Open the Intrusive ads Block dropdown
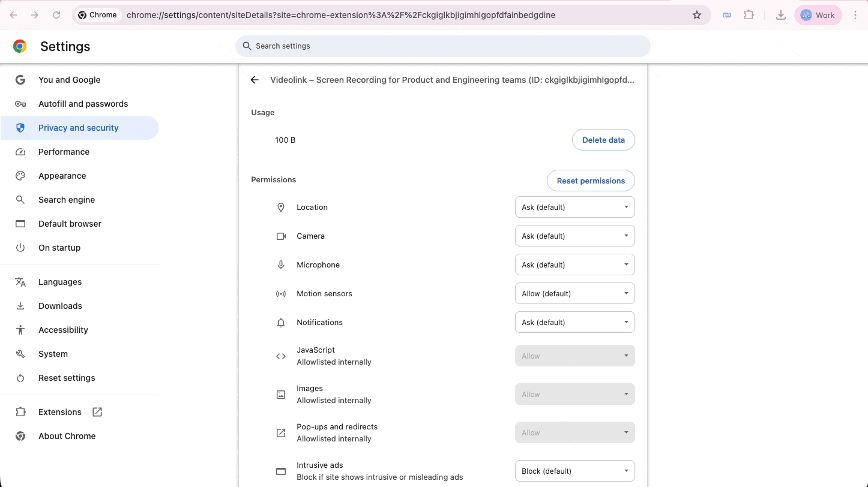868x487 pixels. pos(574,471)
